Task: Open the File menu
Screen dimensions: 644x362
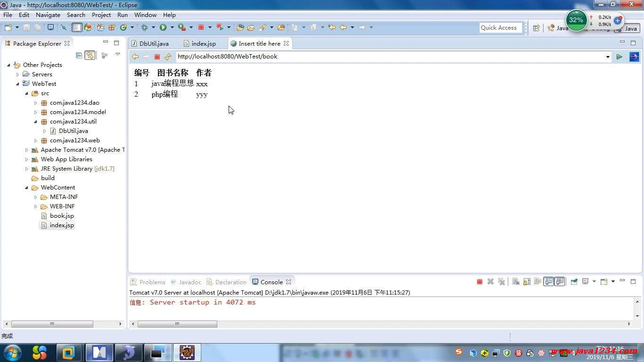Action: coord(8,15)
